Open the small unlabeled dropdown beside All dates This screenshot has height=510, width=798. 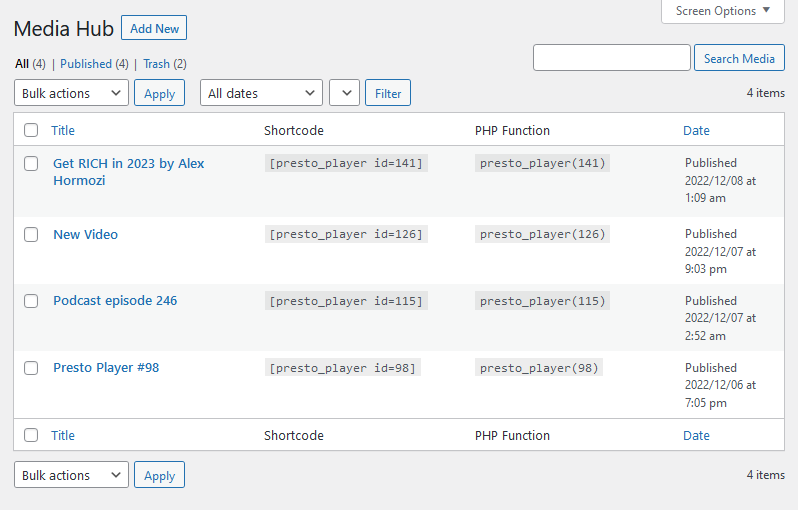click(x=344, y=93)
